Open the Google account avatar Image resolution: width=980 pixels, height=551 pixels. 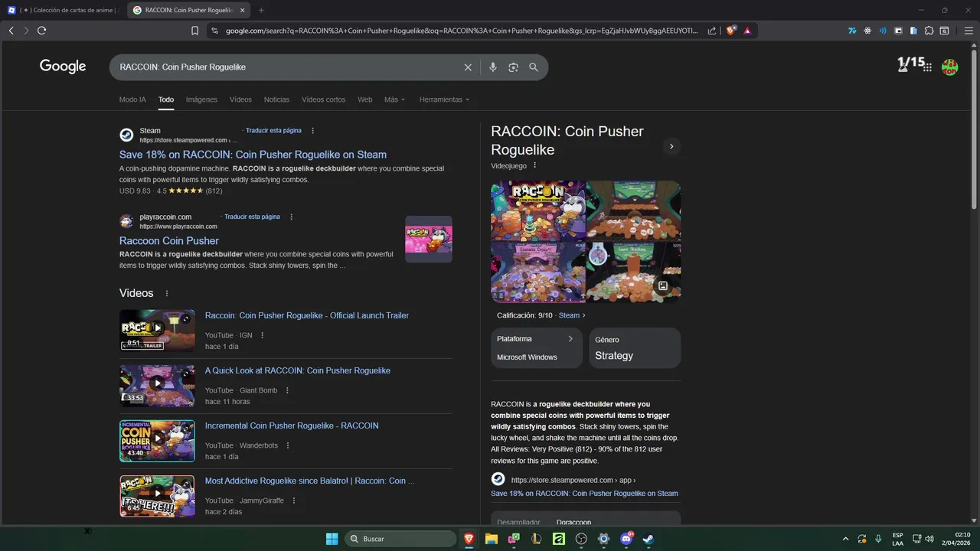coord(949,67)
